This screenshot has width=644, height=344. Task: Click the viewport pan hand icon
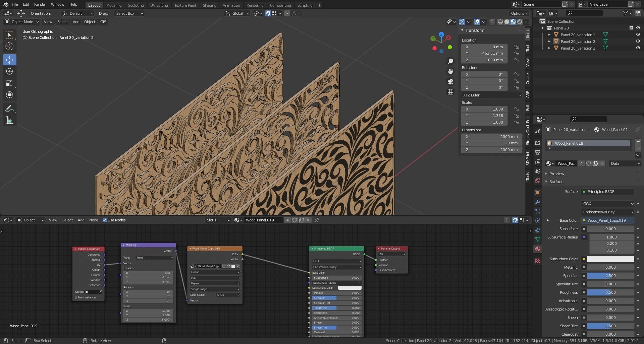point(450,71)
